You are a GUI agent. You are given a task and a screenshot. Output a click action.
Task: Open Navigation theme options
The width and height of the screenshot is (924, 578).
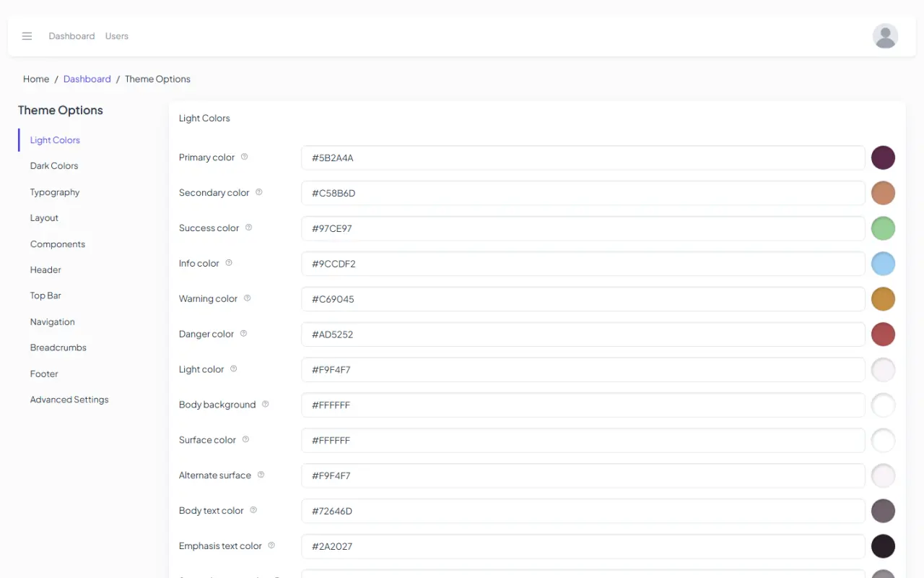pos(53,322)
